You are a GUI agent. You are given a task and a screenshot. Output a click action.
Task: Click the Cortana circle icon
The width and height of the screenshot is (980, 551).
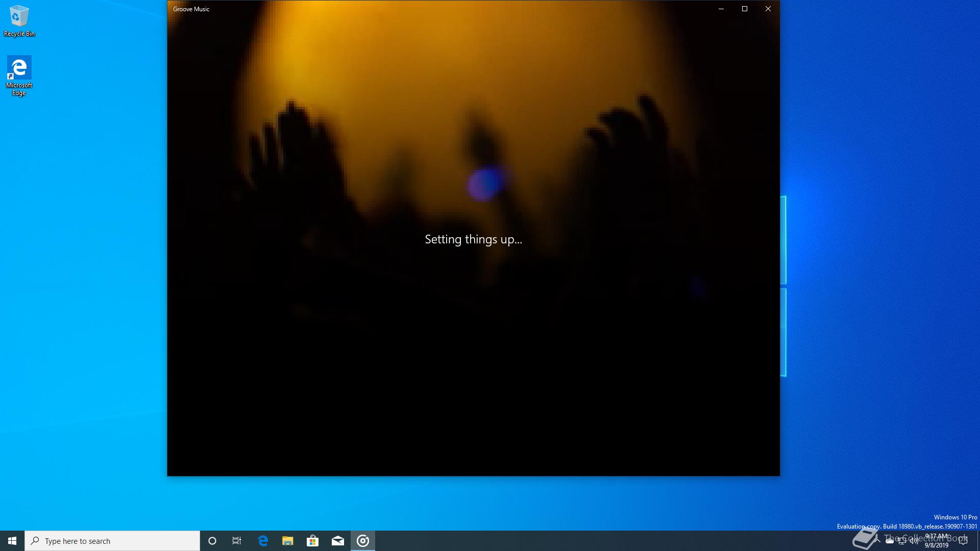pyautogui.click(x=212, y=541)
